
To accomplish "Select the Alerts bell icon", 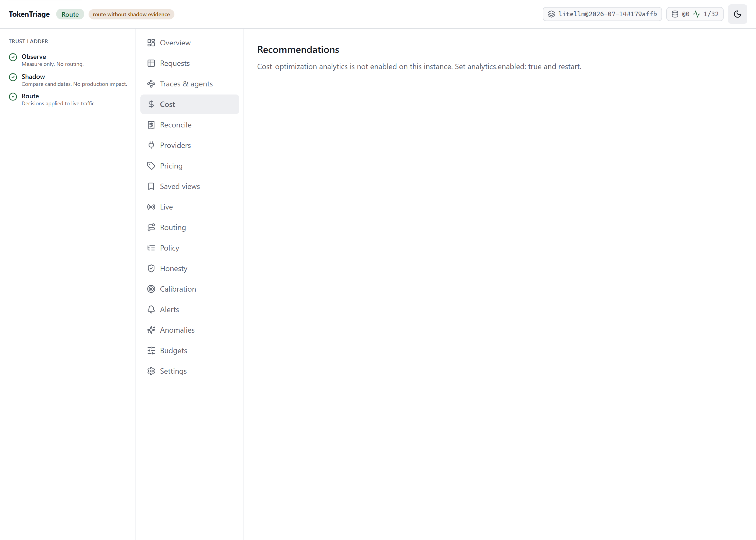I will click(x=151, y=310).
